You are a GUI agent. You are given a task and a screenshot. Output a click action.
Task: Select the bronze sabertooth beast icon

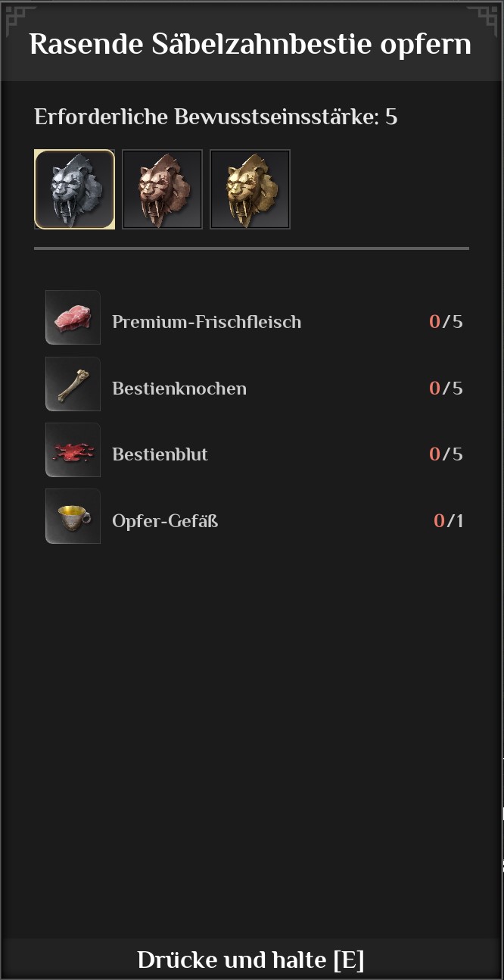[x=162, y=189]
